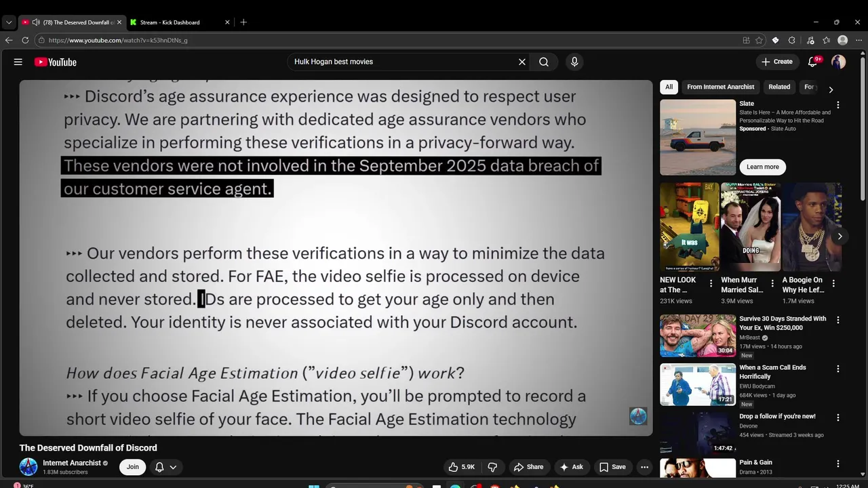868x488 pixels.
Task: Open more actions ellipsis under video
Action: point(645,467)
